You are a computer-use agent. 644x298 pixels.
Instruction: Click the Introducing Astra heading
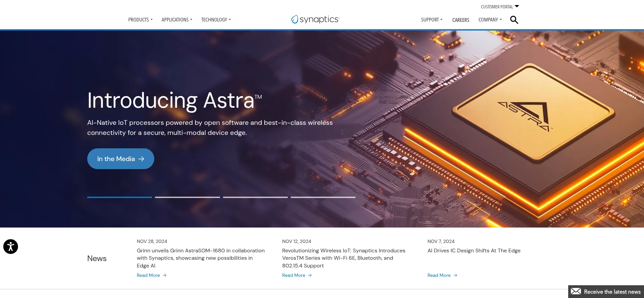tap(174, 100)
